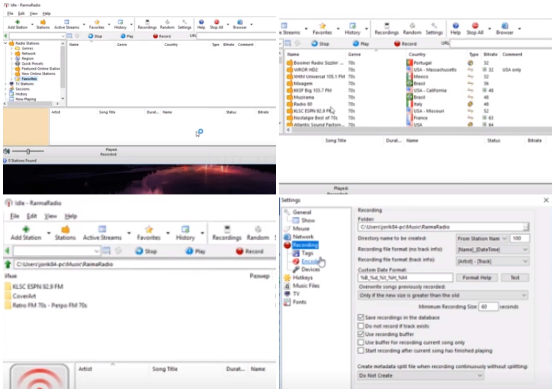The image size is (555, 392).
Task: Click the Record button in the Radio Stations tree window
Action: [x=162, y=36]
